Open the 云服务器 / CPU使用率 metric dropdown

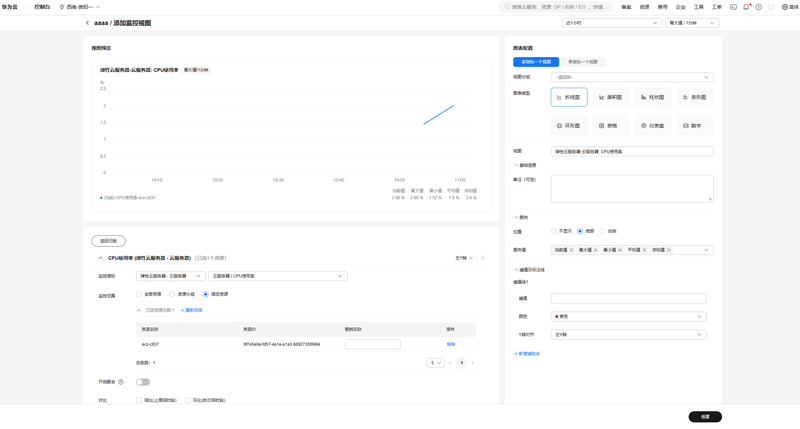(278, 276)
